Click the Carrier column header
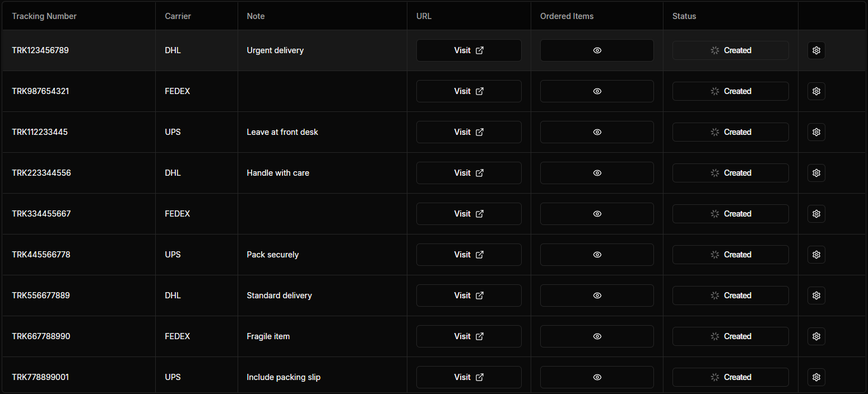This screenshot has height=394, width=868. [x=178, y=16]
